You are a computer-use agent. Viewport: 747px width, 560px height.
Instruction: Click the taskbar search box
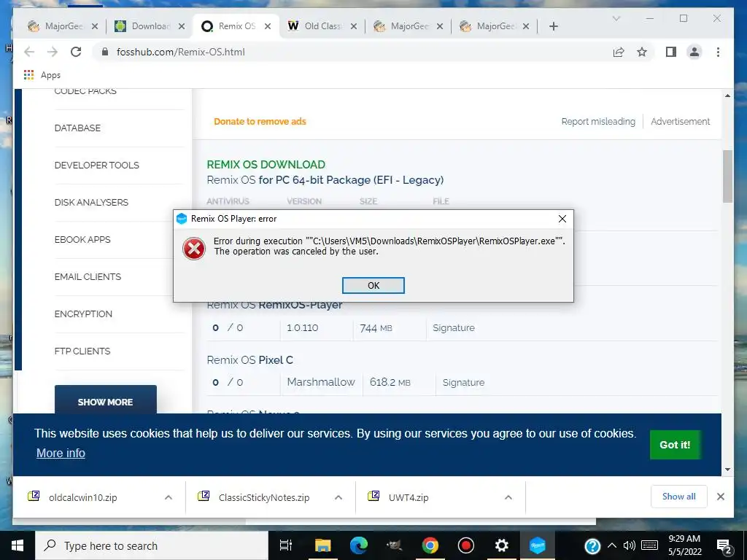[152, 545]
